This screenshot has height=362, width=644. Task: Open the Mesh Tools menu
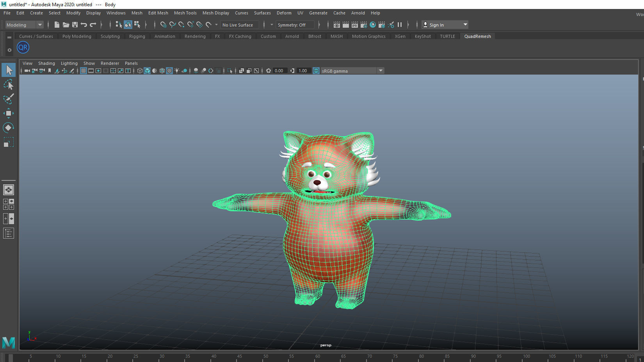click(185, 13)
